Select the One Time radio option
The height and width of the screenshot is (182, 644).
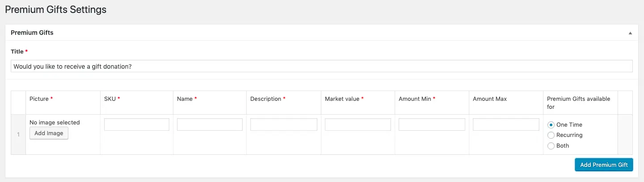[551, 125]
